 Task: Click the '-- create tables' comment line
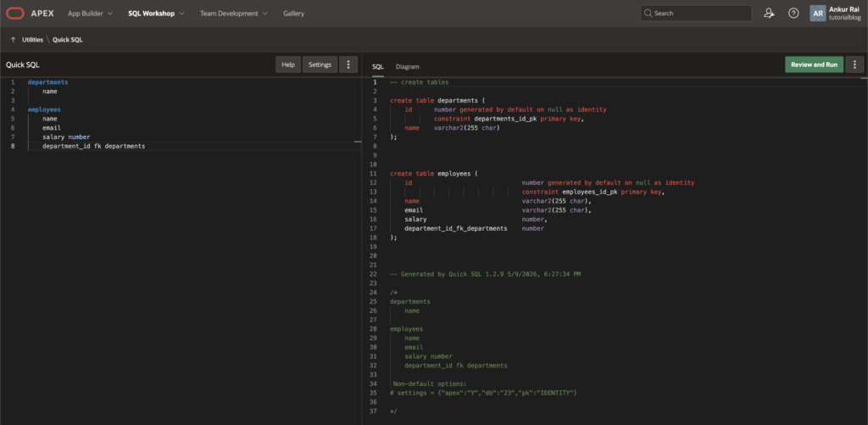[x=419, y=82]
